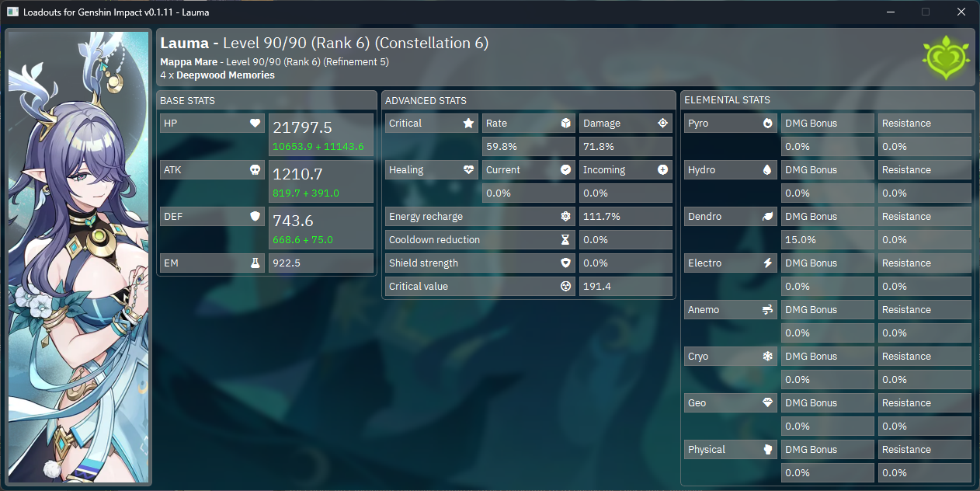The width and height of the screenshot is (980, 491).
Task: Click the Pyro flame icon
Action: [x=768, y=124]
